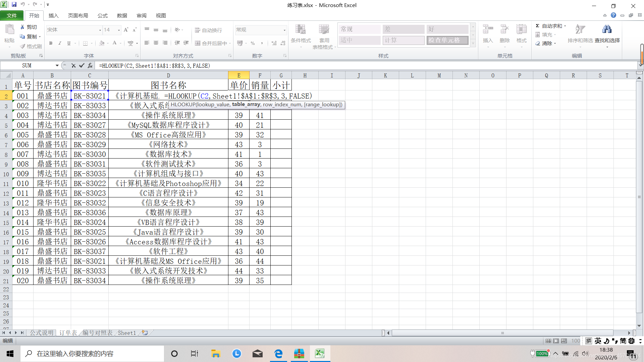Click the Cut scissors icon

pyautogui.click(x=22, y=27)
